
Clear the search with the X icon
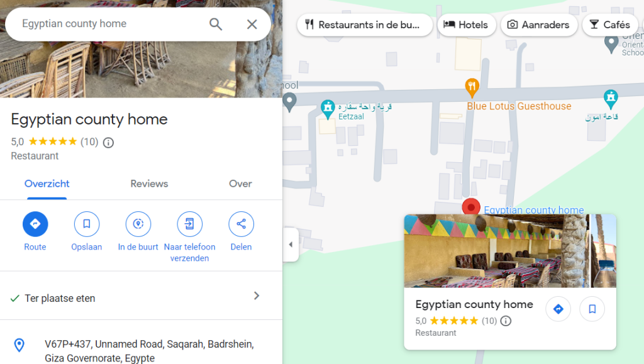point(252,25)
